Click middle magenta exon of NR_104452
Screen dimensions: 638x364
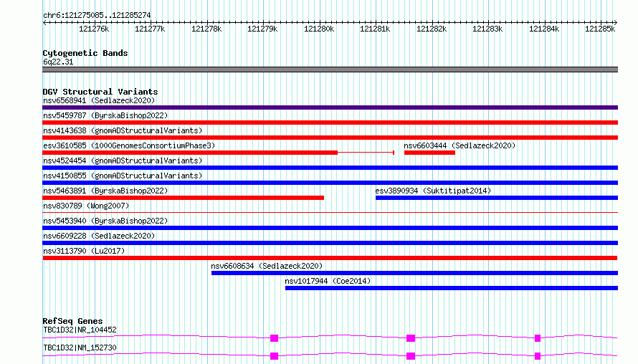(x=411, y=338)
